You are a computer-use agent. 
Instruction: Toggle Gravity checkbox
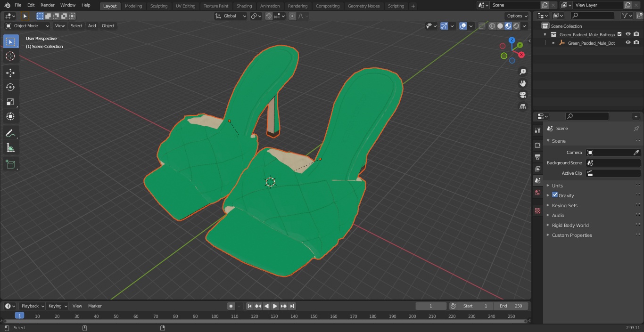coord(555,195)
